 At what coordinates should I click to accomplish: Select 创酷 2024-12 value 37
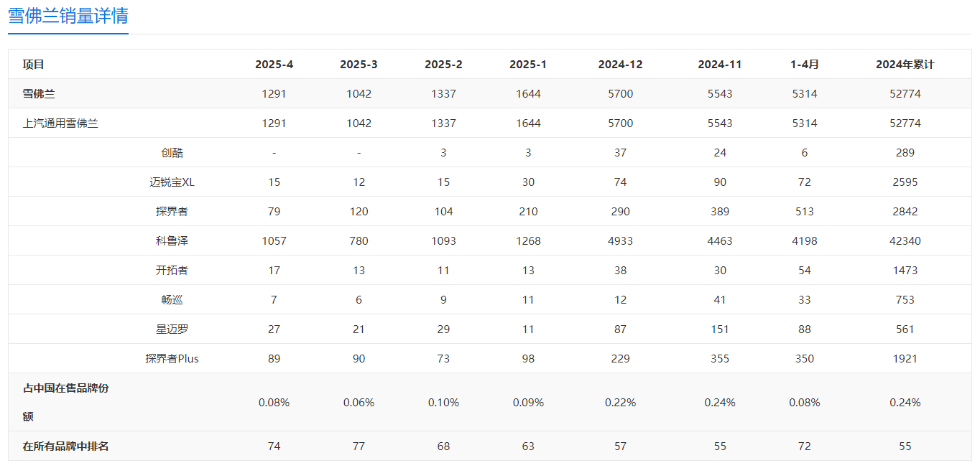click(x=621, y=153)
